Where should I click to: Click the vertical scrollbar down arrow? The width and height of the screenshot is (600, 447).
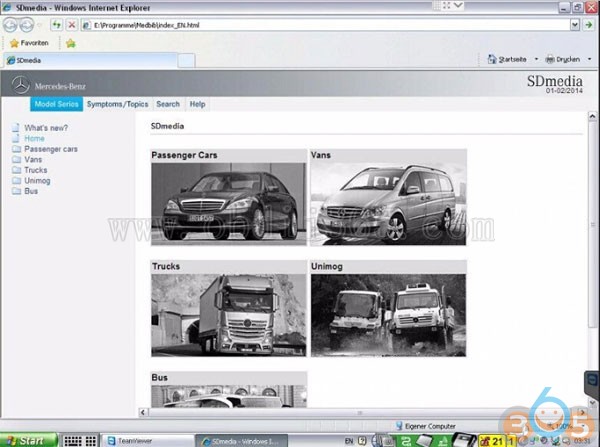click(x=592, y=403)
